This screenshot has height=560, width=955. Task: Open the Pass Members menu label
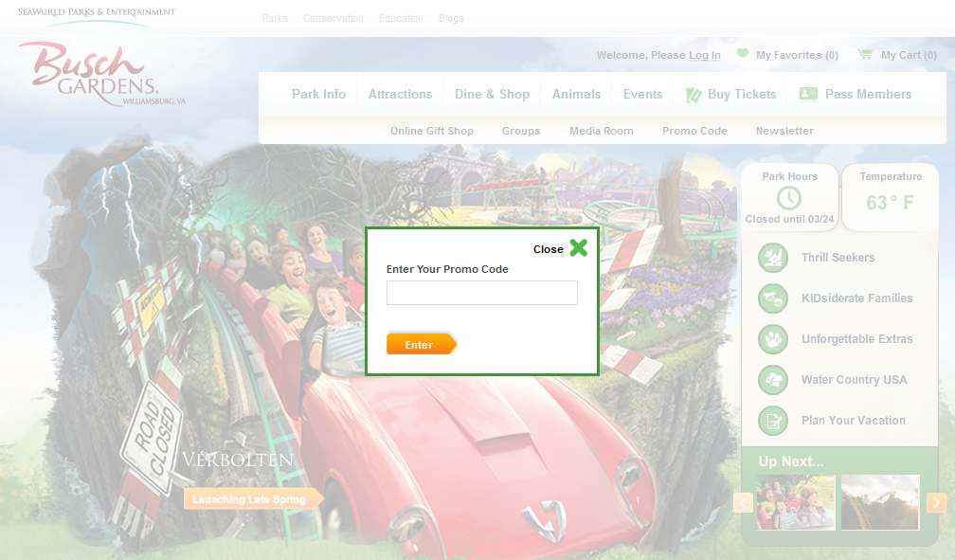click(x=869, y=94)
